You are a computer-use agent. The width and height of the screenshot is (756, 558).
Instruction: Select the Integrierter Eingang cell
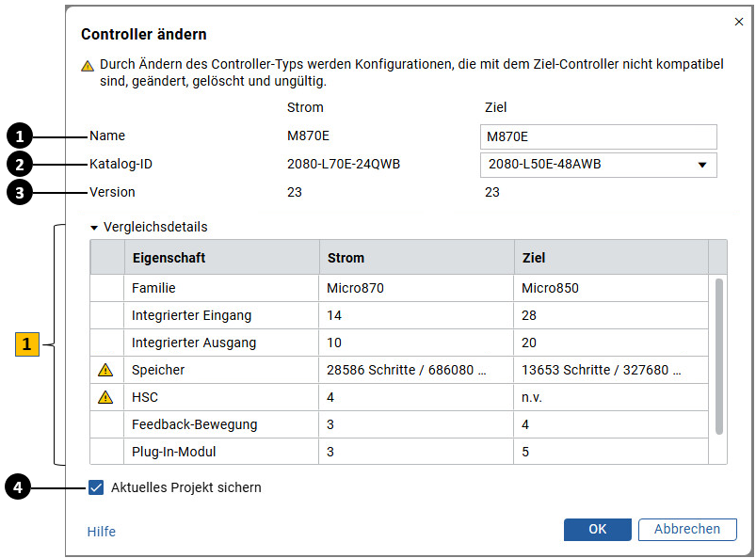(x=221, y=315)
